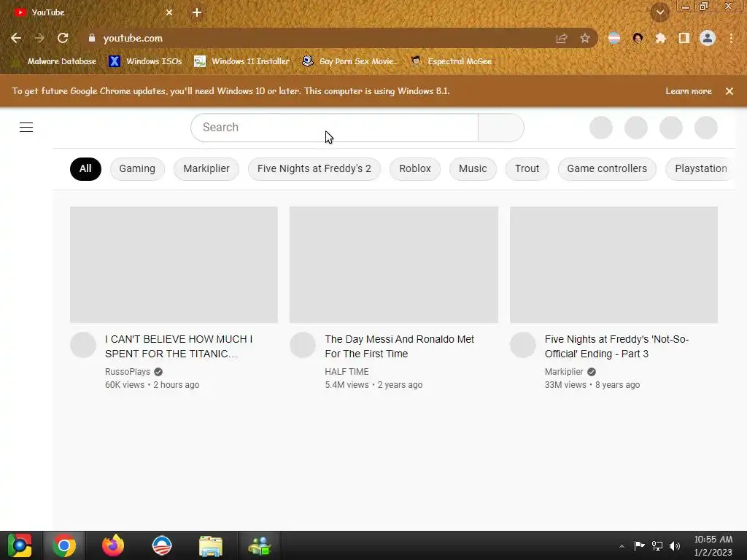Reload the page with the refresh icon

[x=63, y=38]
